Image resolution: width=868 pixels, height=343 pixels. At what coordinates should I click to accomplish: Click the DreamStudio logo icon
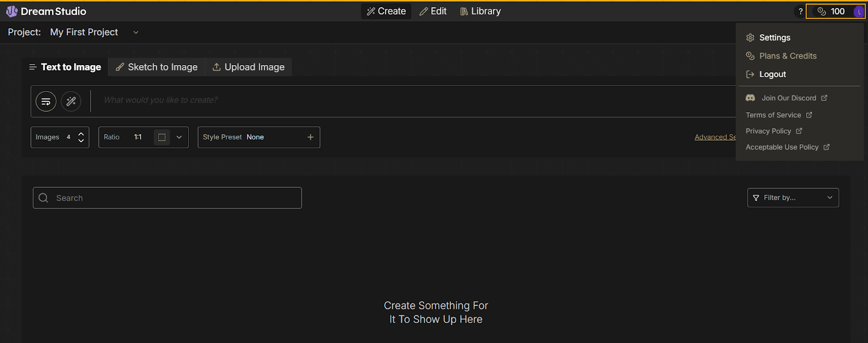11,11
